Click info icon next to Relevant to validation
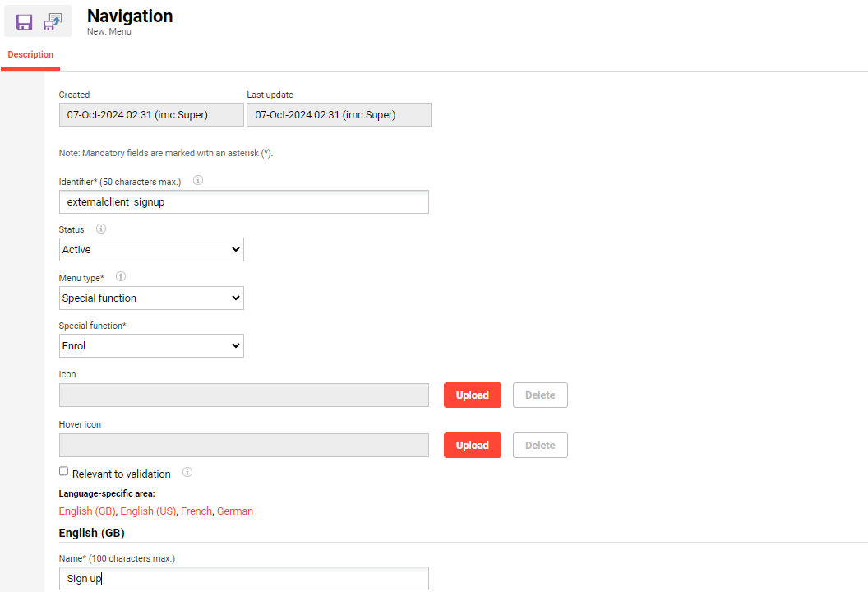868x592 pixels. click(x=187, y=473)
